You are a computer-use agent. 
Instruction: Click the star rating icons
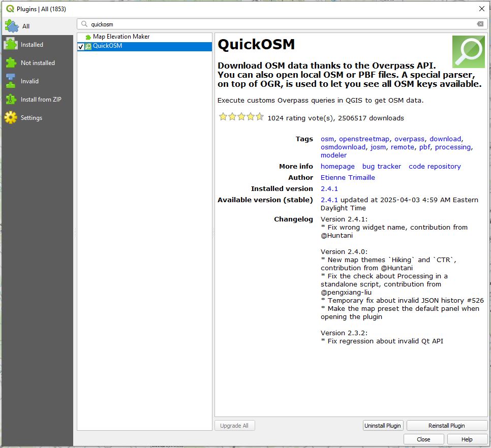[241, 117]
